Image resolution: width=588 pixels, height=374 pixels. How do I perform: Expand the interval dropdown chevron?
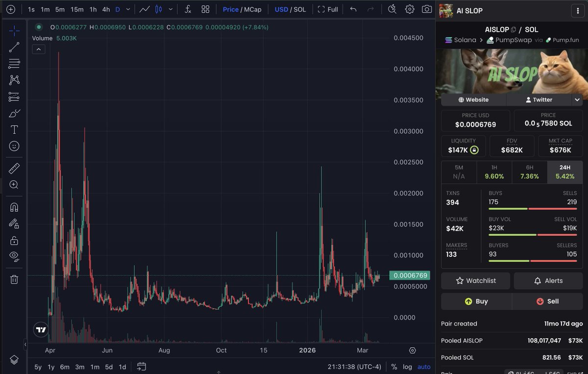pos(128,9)
